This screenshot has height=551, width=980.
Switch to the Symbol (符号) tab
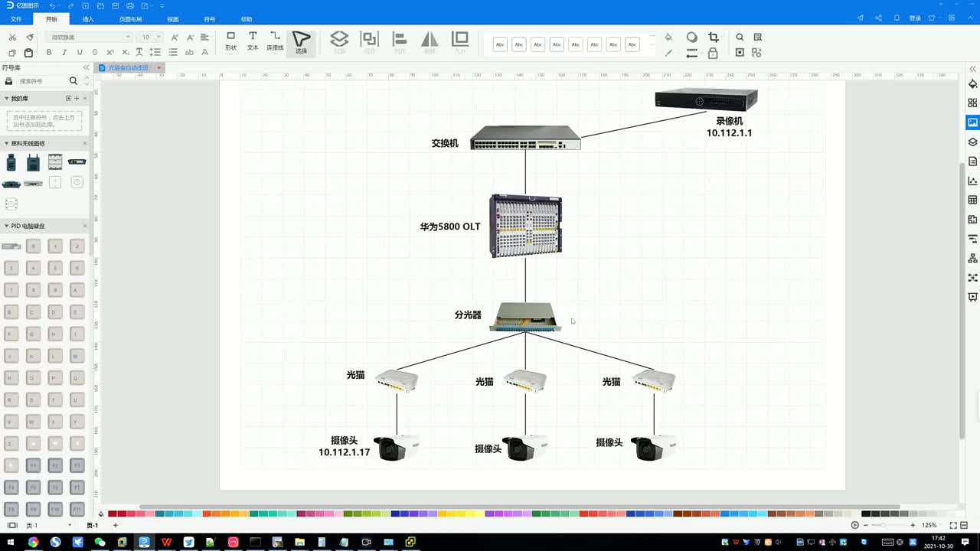[210, 19]
